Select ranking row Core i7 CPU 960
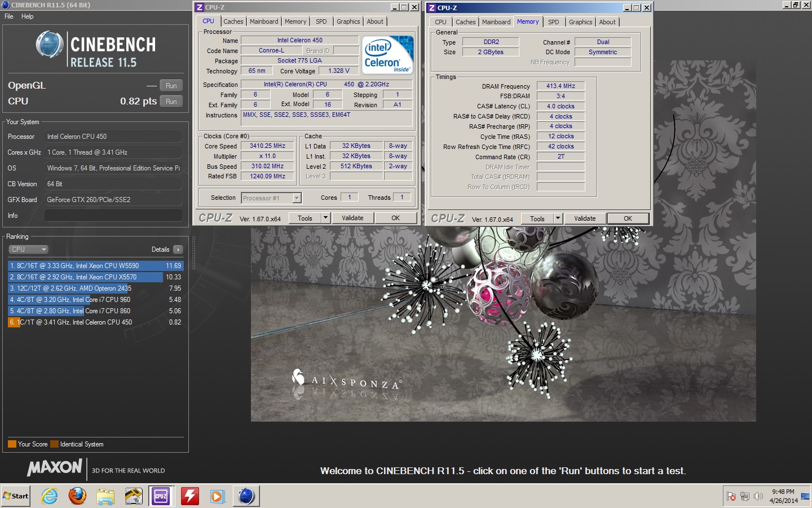This screenshot has width=812, height=508. [96, 300]
